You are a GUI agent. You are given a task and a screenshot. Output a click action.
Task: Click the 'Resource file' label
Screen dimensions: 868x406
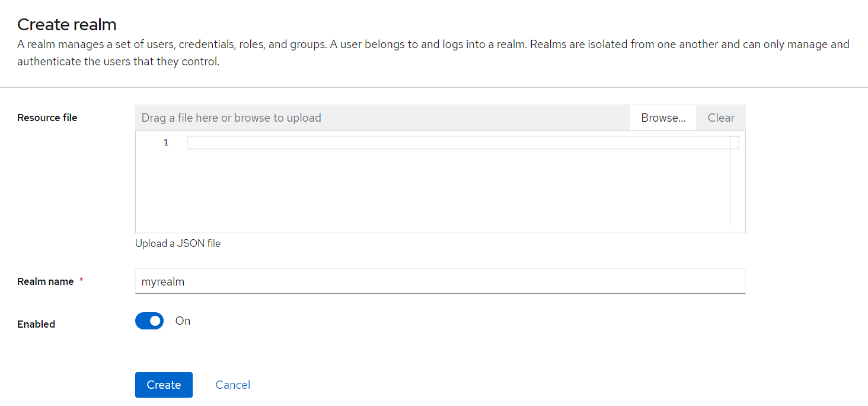[47, 118]
